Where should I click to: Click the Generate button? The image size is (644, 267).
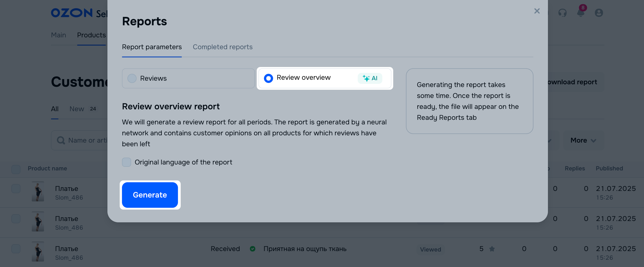point(150,195)
